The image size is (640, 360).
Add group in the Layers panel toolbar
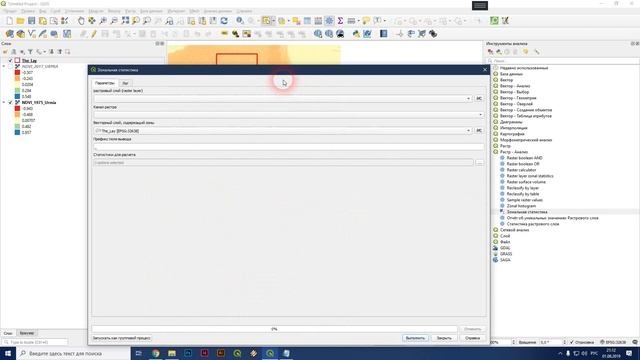point(13,52)
